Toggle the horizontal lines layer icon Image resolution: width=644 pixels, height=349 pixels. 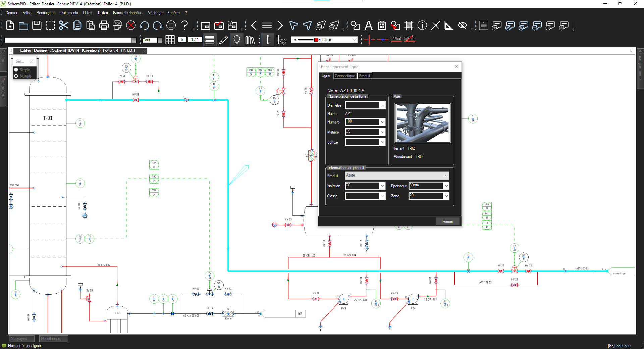tap(210, 40)
